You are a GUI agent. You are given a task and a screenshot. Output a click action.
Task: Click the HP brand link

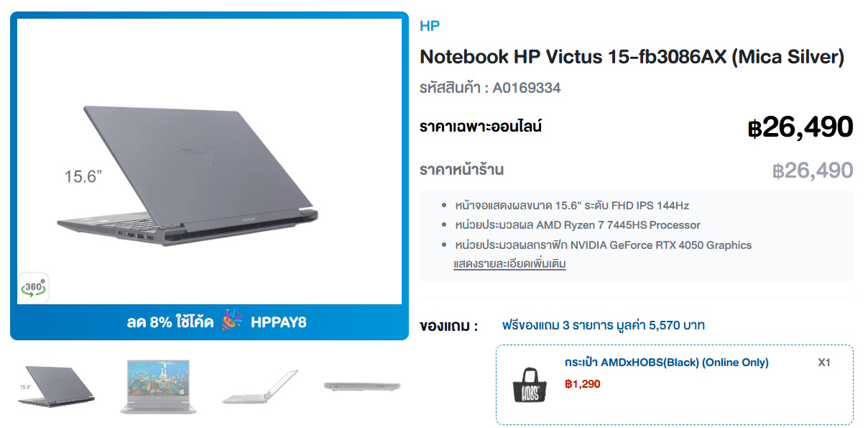[x=430, y=26]
